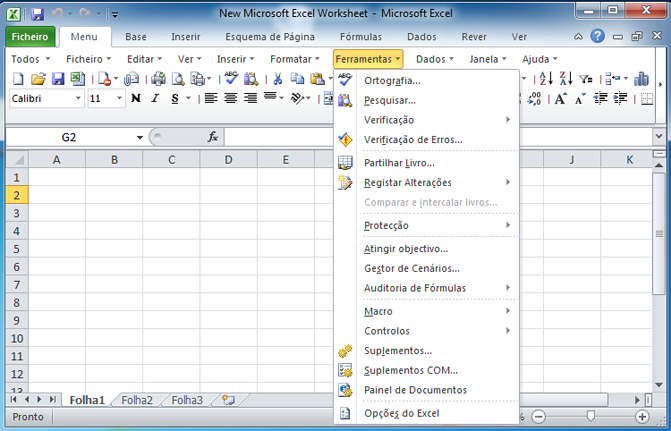This screenshot has width=671, height=431.
Task: Choose Gestor de Cenários... menu entry
Action: point(427,268)
